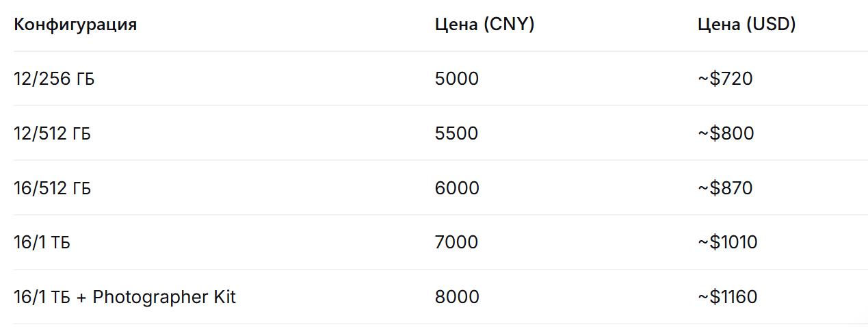Click the 7000 CNY price value
Viewport: 868px width, 327px height.
456,243
